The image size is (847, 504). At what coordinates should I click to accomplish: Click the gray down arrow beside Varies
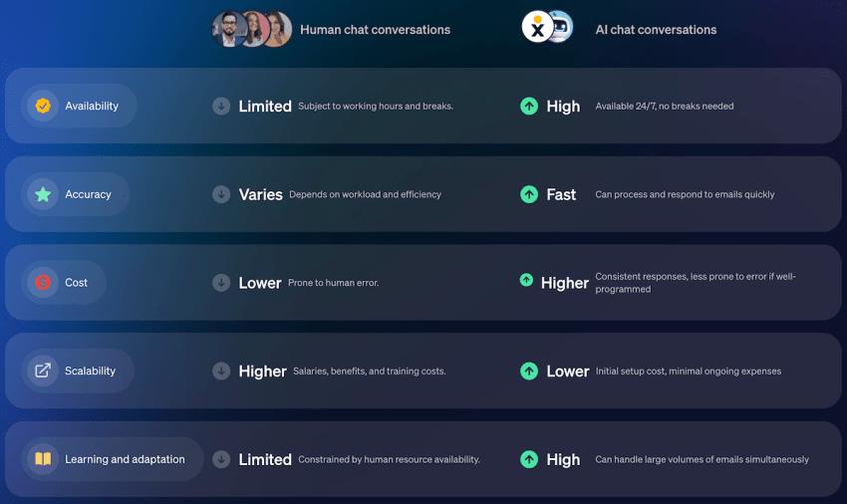(x=221, y=194)
